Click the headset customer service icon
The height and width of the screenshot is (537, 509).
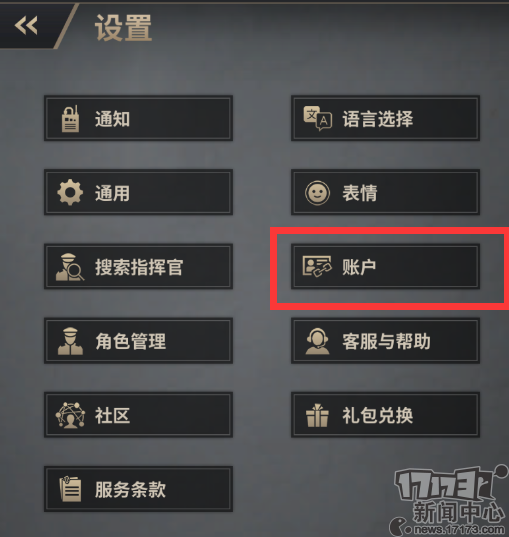[318, 341]
